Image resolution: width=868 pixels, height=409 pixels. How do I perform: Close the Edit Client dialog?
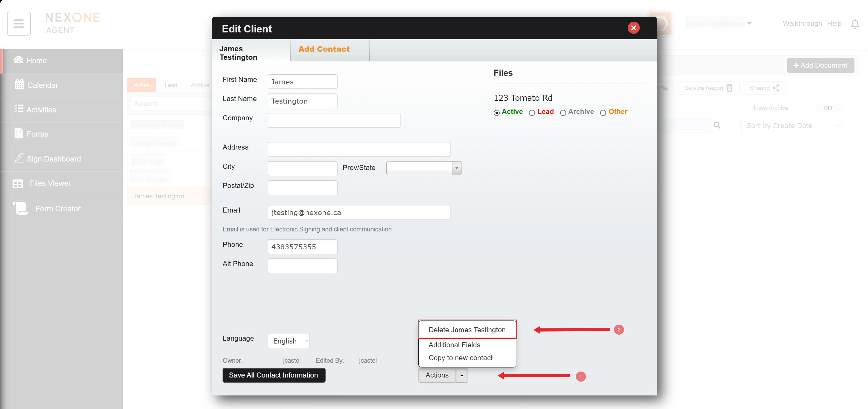[x=633, y=28]
